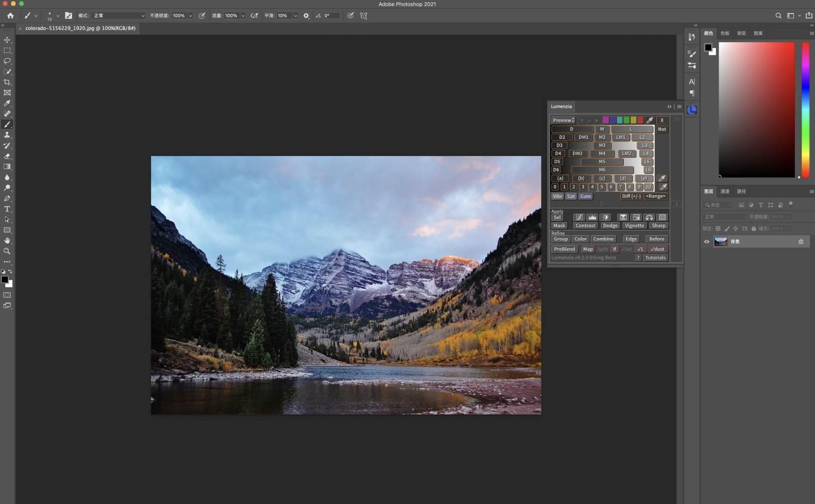The height and width of the screenshot is (504, 815).
Task: Select the Hand tool
Action: 7,240
